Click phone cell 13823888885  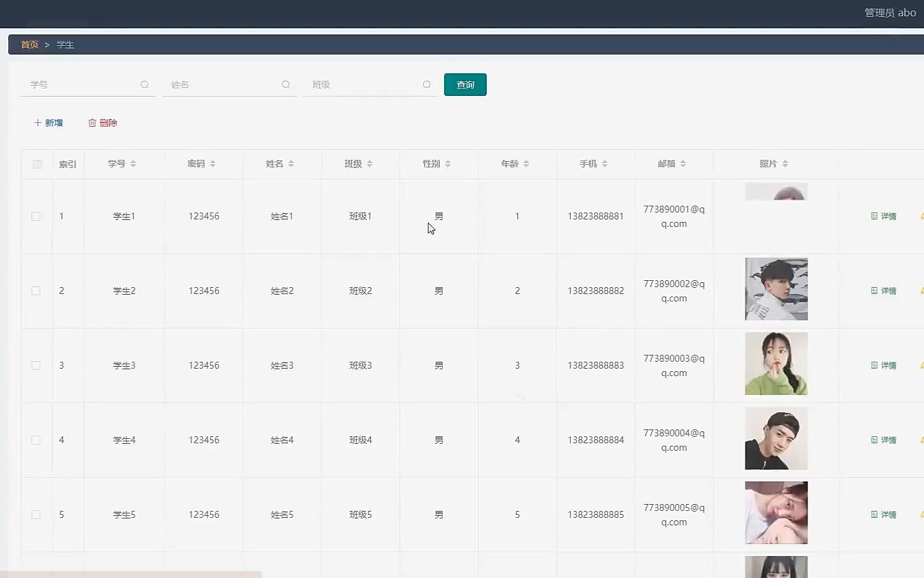[596, 515]
